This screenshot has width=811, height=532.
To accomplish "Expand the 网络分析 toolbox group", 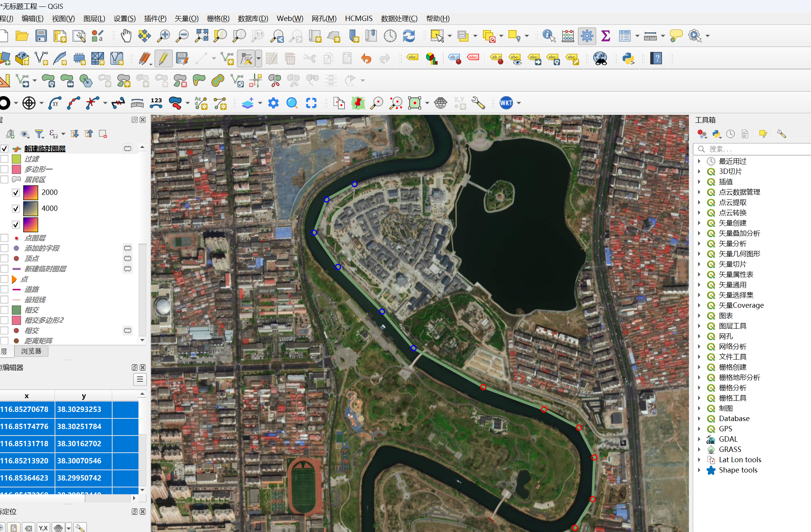I will pyautogui.click(x=699, y=346).
